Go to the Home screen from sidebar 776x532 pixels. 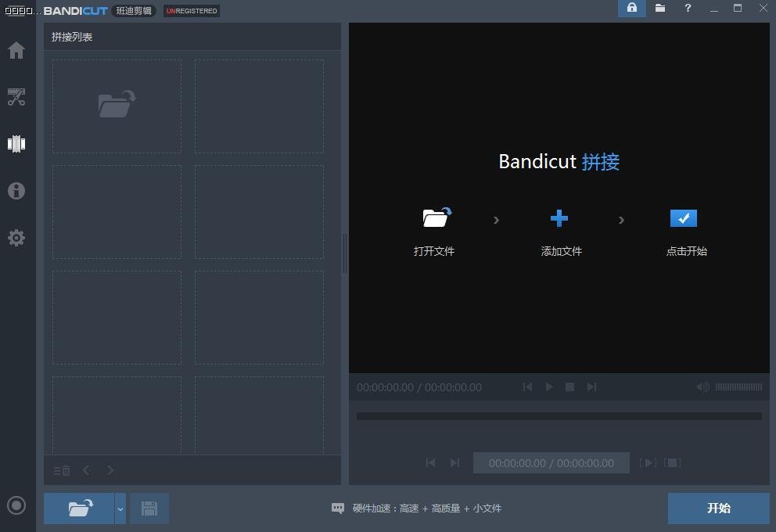[16, 50]
